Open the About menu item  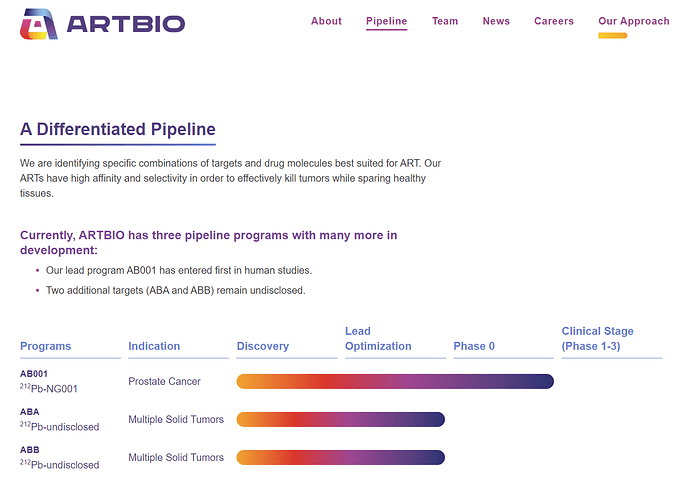(326, 21)
